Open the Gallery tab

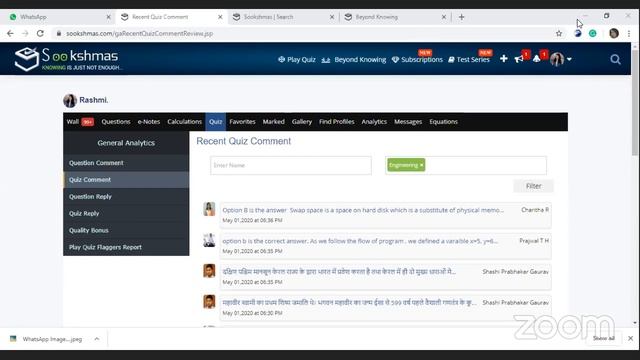302,122
